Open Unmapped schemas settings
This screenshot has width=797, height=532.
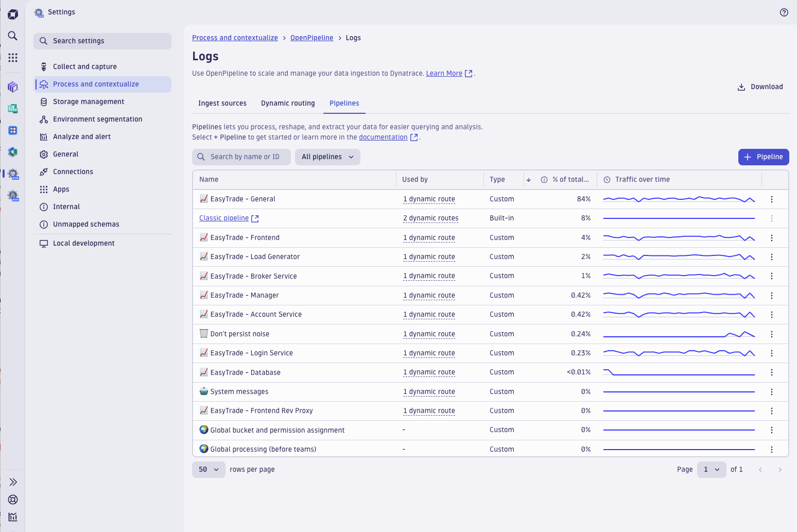(x=102, y=225)
